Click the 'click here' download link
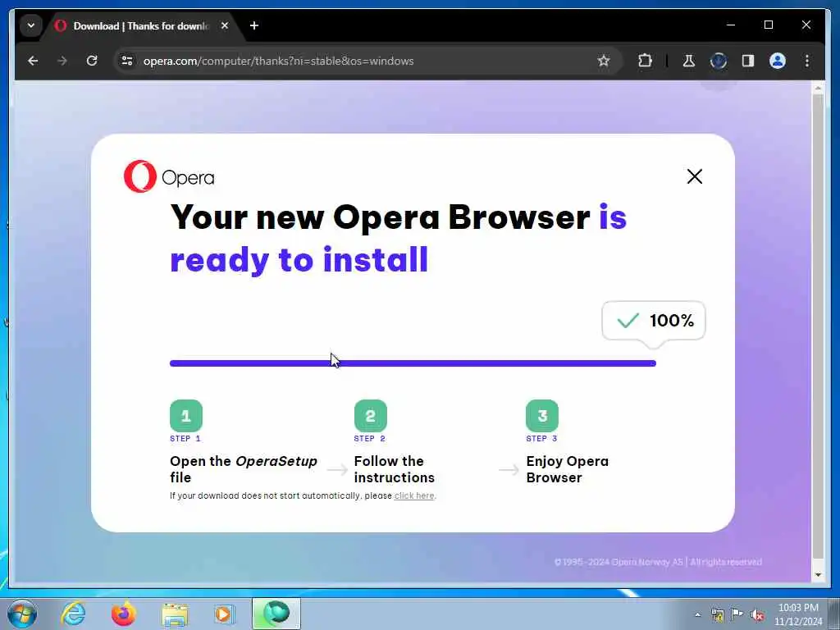Screen dimensions: 840x630 pos(414,496)
